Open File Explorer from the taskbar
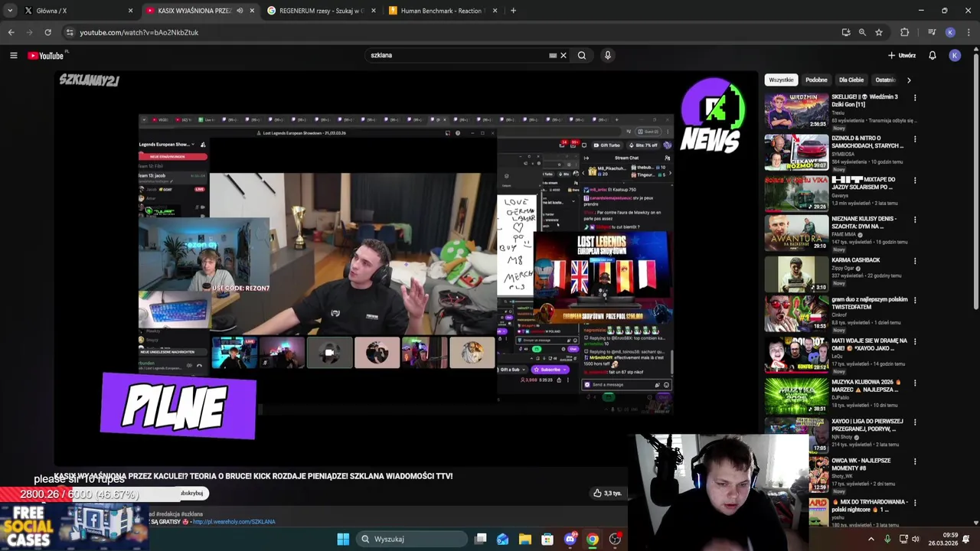 524,539
